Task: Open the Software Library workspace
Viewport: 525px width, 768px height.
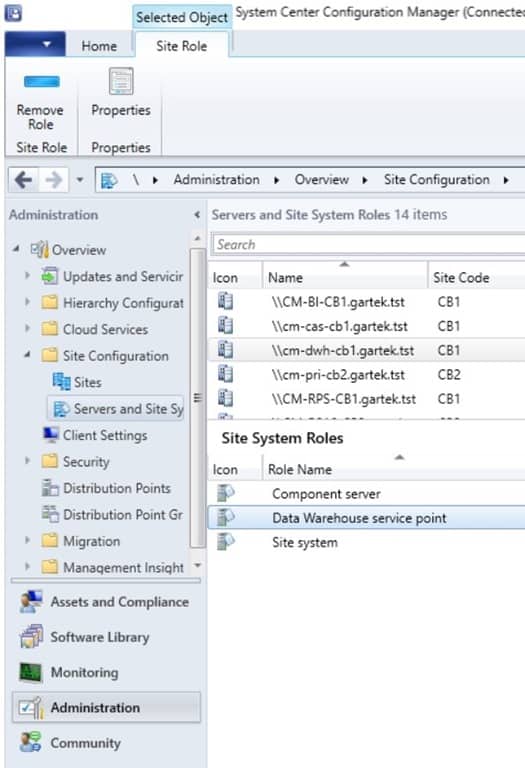Action: pos(106,637)
